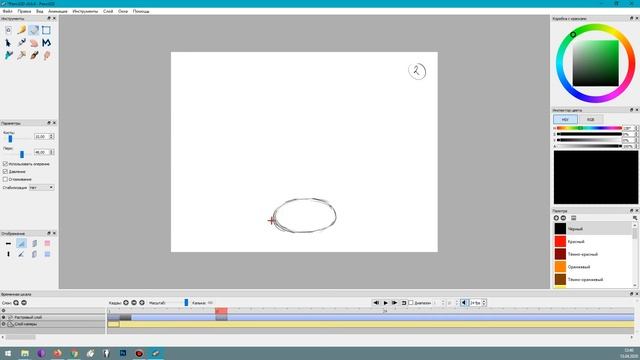
Task: Add a color to the palette
Action: pyautogui.click(x=556, y=218)
